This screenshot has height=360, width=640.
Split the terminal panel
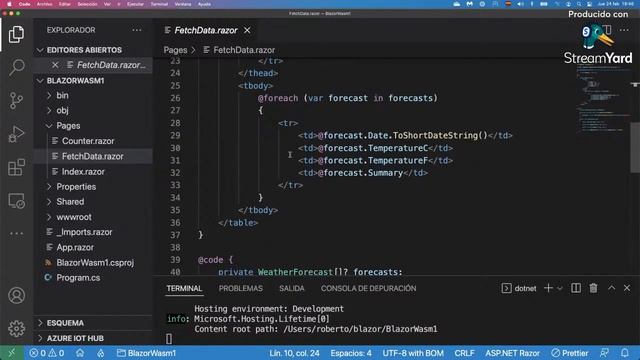click(x=576, y=288)
